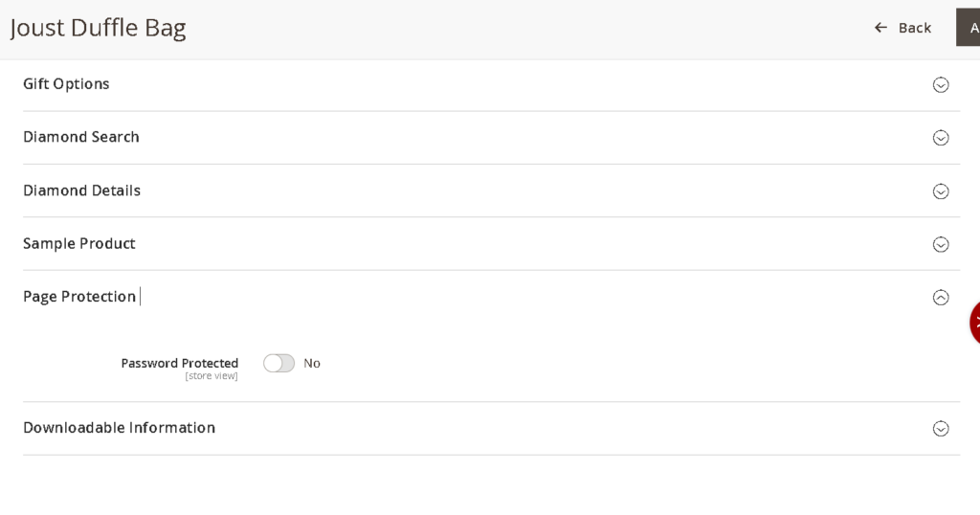
Task: Click the Joust Duffle Bag page title
Action: [98, 28]
